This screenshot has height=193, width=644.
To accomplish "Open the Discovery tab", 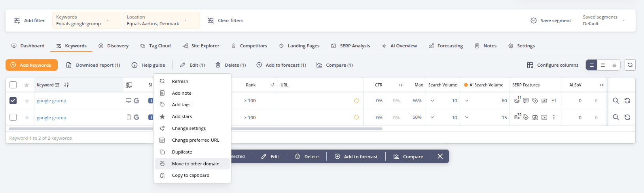I will 114,46.
